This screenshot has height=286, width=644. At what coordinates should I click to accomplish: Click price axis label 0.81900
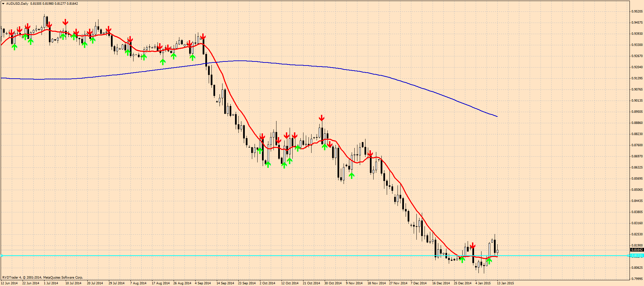click(637, 245)
